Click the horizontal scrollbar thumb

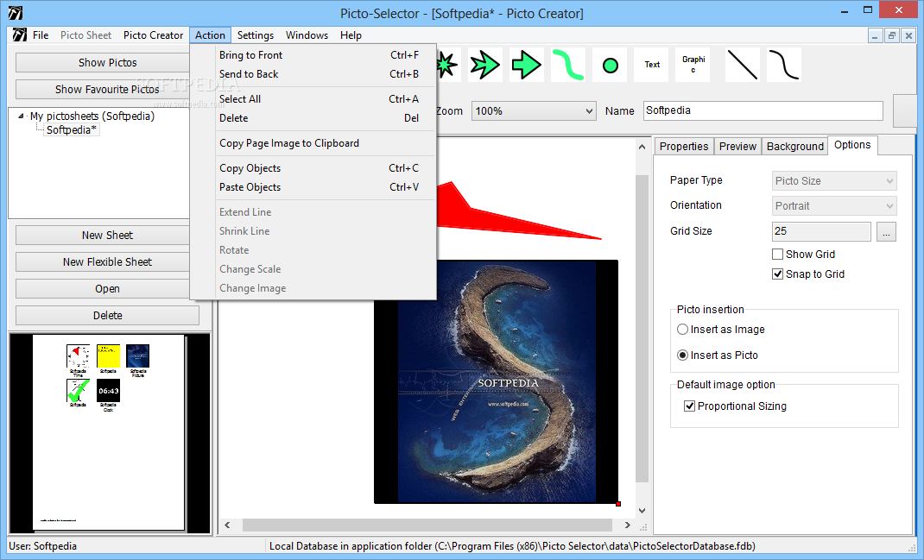427,525
